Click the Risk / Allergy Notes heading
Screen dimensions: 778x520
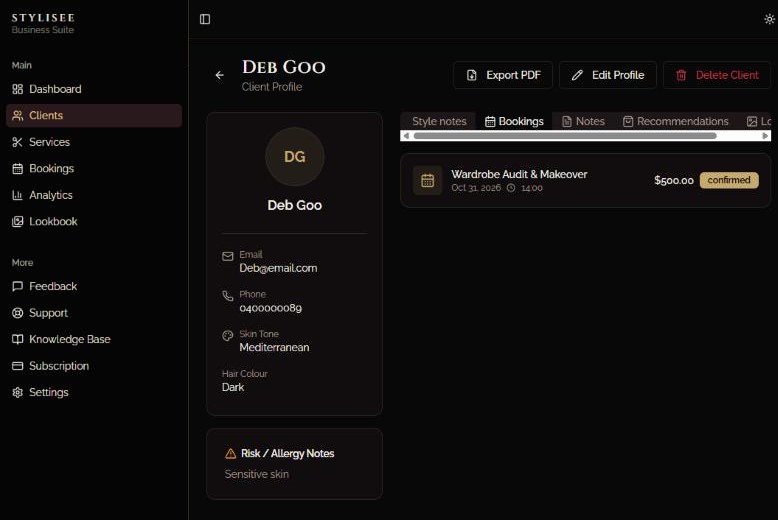click(287, 454)
